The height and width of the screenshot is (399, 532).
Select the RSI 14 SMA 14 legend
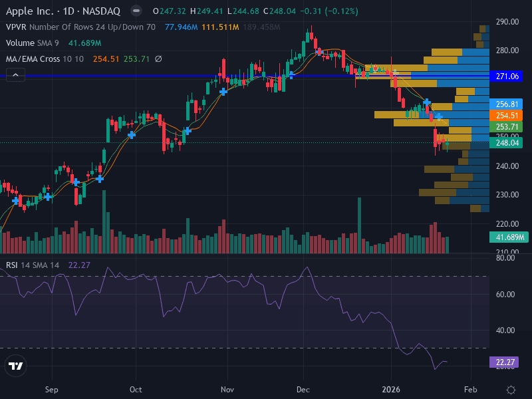click(33, 265)
